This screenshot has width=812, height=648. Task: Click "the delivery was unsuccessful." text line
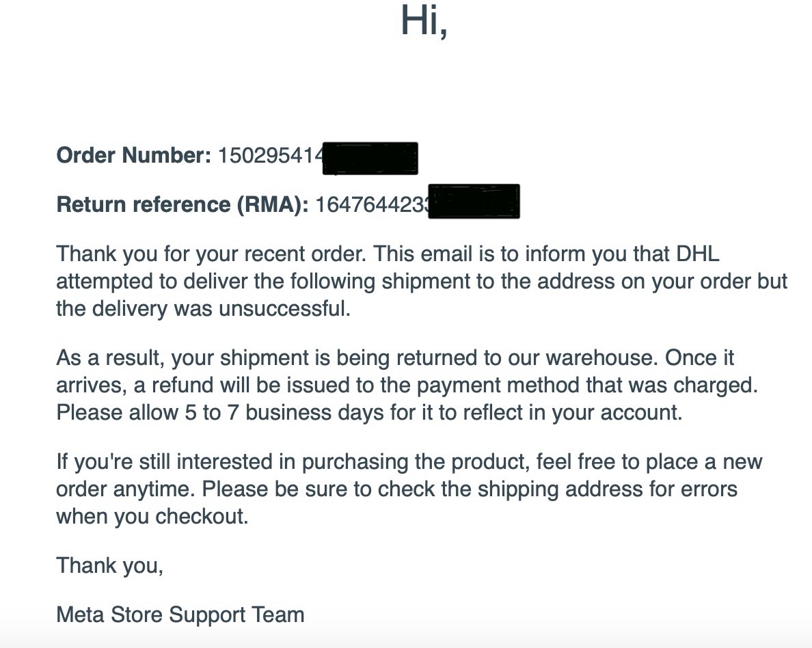coord(203,309)
